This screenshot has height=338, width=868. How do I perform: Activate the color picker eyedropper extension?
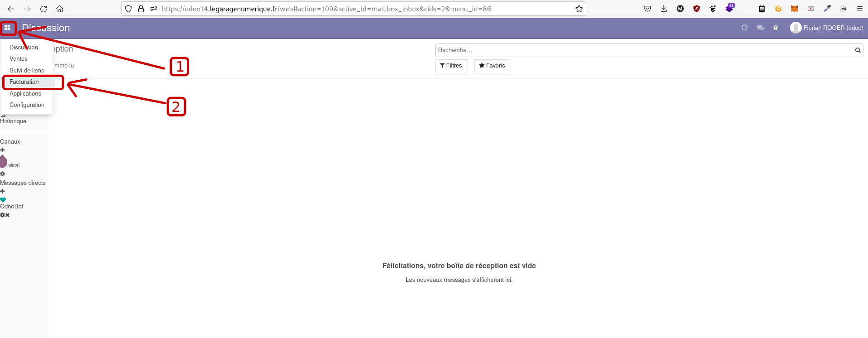pyautogui.click(x=827, y=9)
